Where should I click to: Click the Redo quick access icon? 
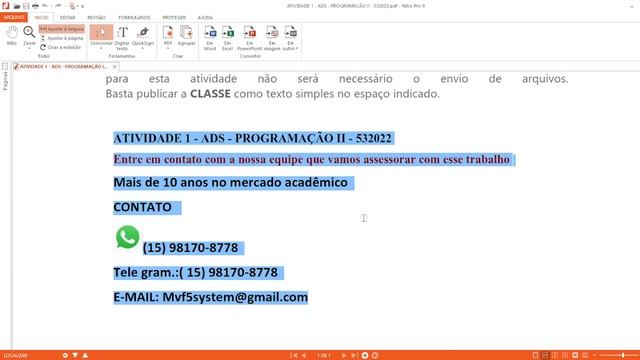point(58,6)
